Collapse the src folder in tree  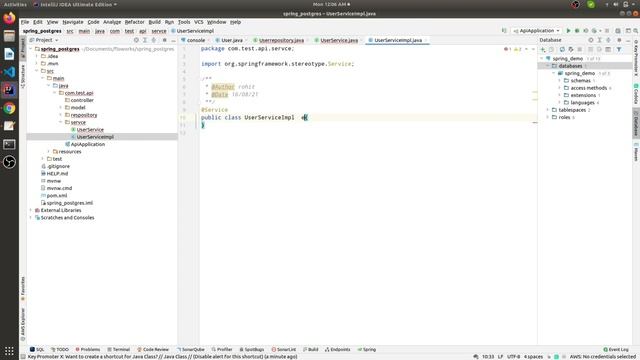coord(37,71)
